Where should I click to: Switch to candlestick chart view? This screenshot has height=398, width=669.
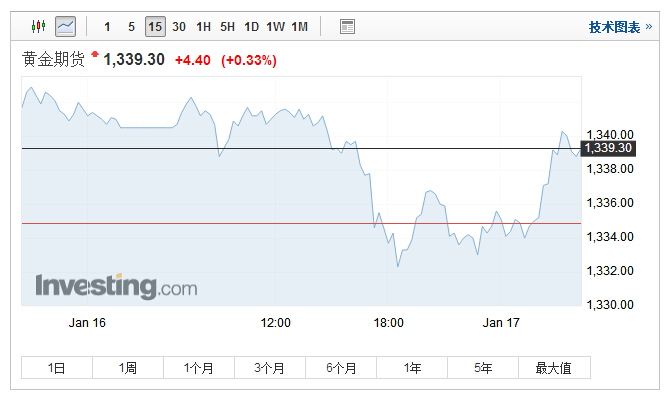click(38, 26)
